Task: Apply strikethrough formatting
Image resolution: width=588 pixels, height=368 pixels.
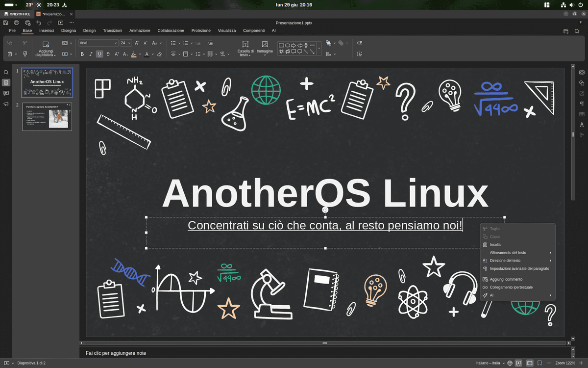Action: click(108, 54)
